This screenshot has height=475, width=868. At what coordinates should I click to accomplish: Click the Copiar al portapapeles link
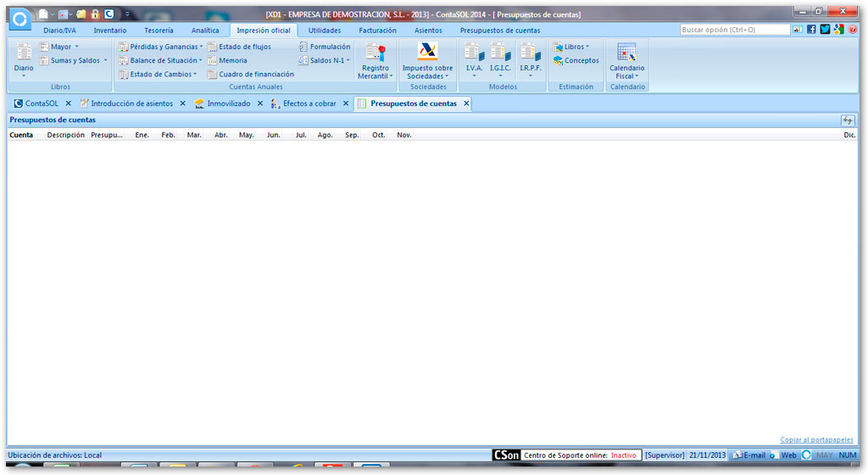816,439
